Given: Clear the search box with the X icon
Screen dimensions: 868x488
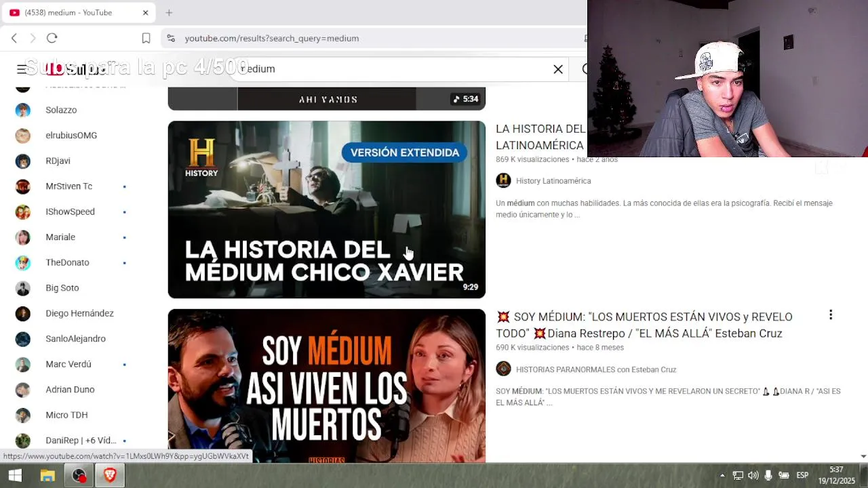Looking at the screenshot, I should tap(558, 68).
